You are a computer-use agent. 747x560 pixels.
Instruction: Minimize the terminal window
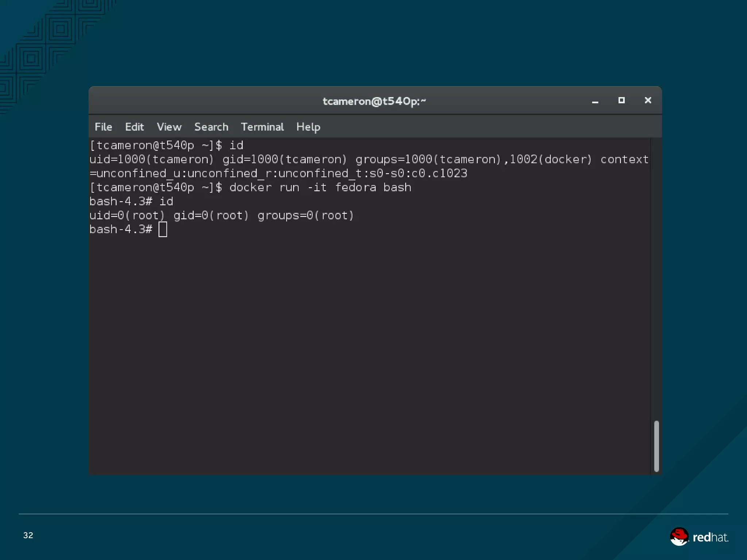click(x=595, y=101)
